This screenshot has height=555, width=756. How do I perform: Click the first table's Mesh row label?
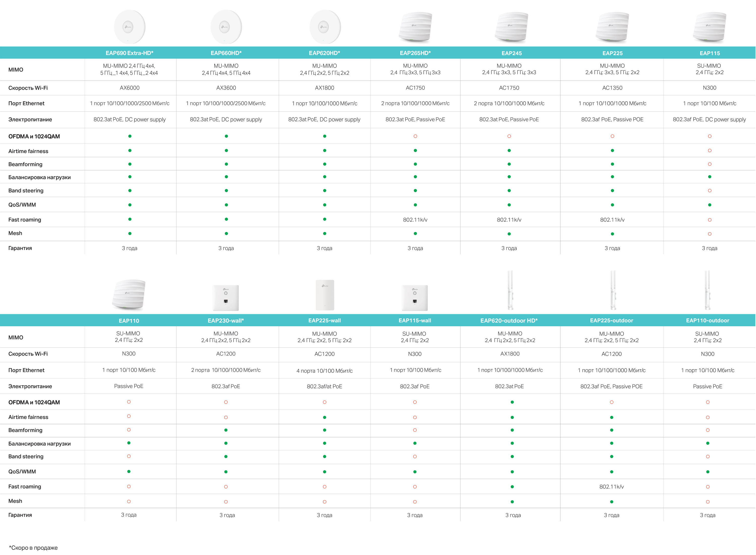(15, 233)
